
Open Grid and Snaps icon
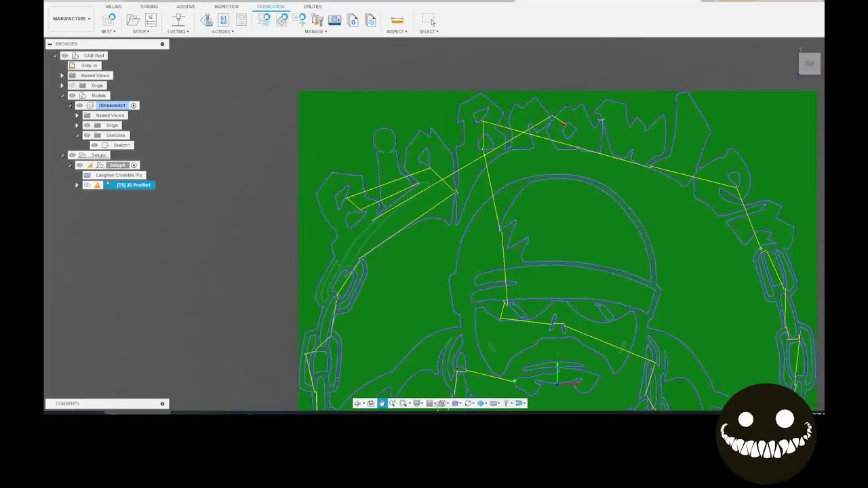point(429,403)
